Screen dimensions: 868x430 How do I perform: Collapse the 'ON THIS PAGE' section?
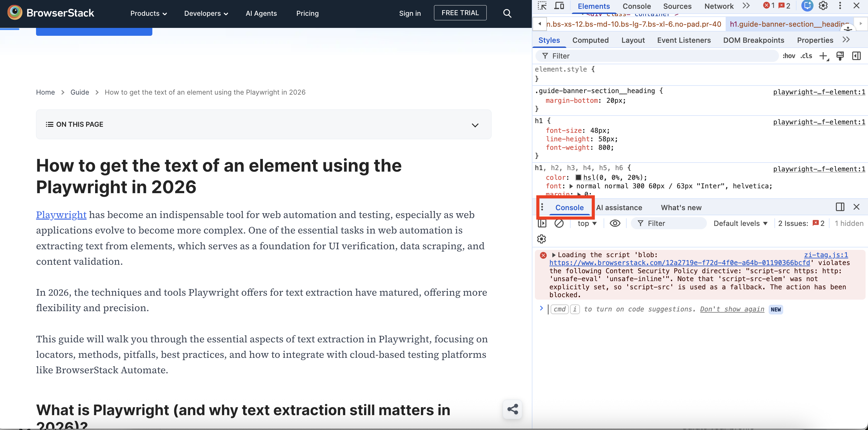tap(475, 125)
